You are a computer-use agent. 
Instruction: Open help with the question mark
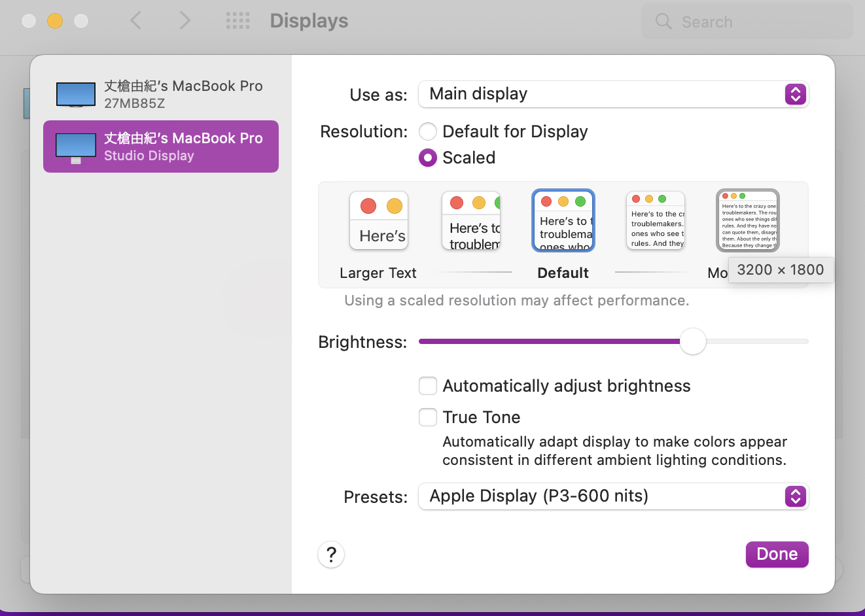[x=331, y=555]
